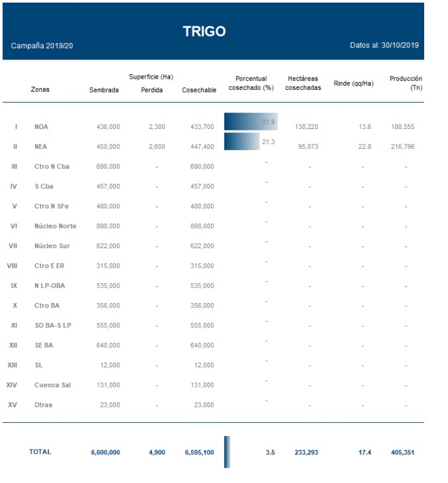Select the NOA zone row label

(x=41, y=126)
